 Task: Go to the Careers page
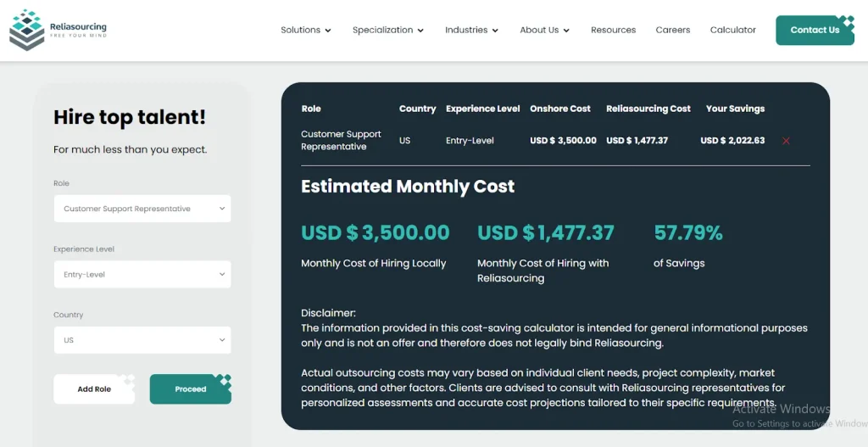pos(672,30)
